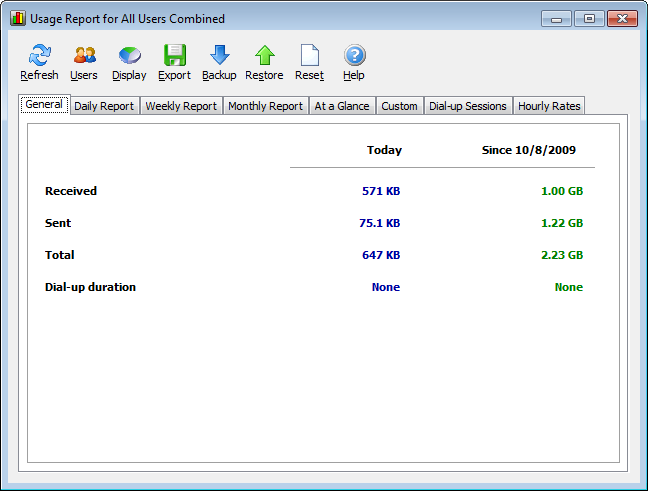
Task: Maximize the Usage Report window
Action: click(x=589, y=19)
